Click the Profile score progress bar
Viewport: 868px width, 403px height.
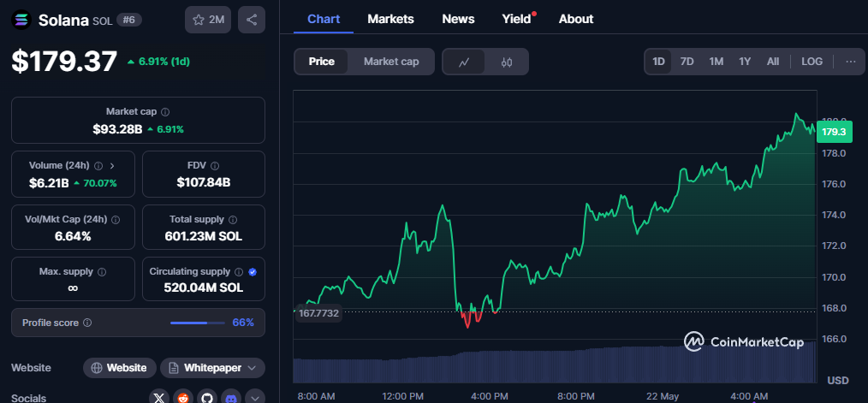(x=198, y=323)
